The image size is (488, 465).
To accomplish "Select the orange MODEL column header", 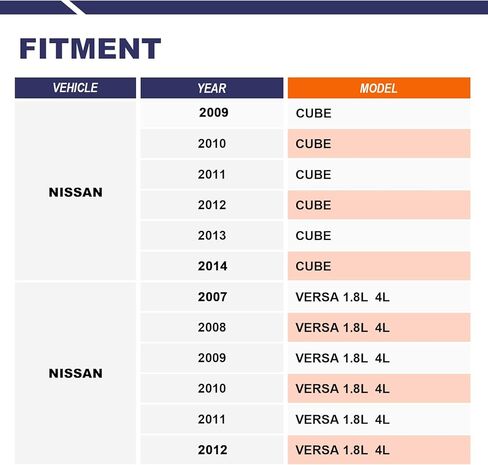I will tap(379, 88).
